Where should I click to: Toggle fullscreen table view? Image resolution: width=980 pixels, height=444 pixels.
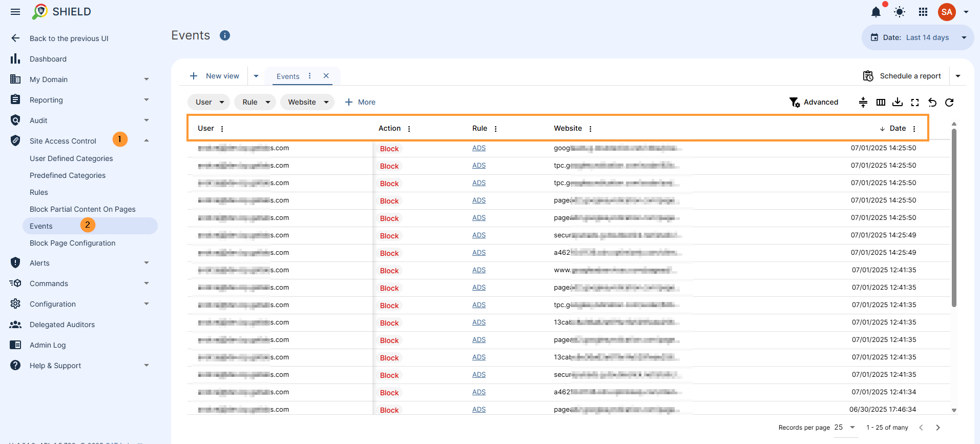tap(915, 102)
